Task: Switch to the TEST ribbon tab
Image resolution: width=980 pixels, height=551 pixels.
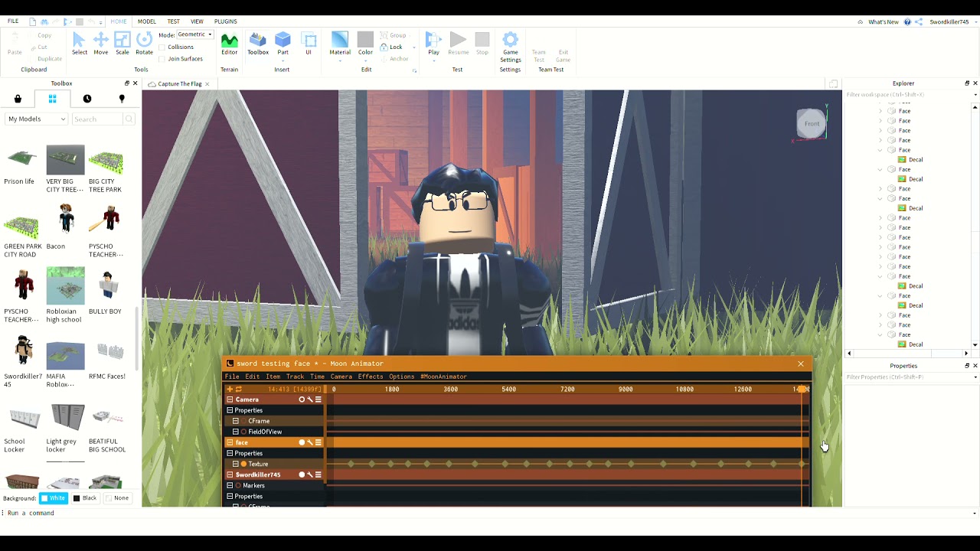Action: [174, 21]
